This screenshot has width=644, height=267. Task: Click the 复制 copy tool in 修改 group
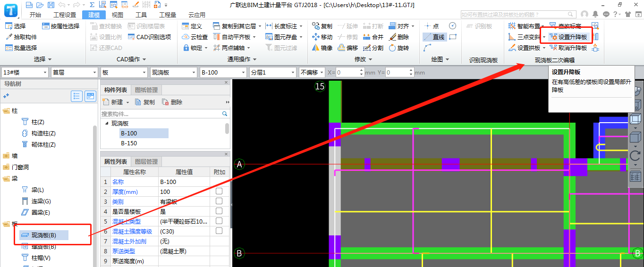pos(322,26)
